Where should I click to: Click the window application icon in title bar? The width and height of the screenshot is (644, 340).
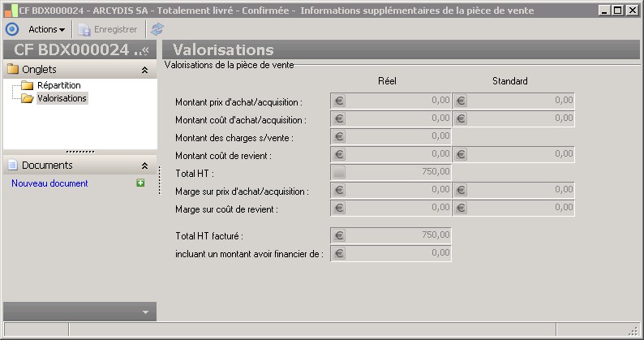point(11,11)
